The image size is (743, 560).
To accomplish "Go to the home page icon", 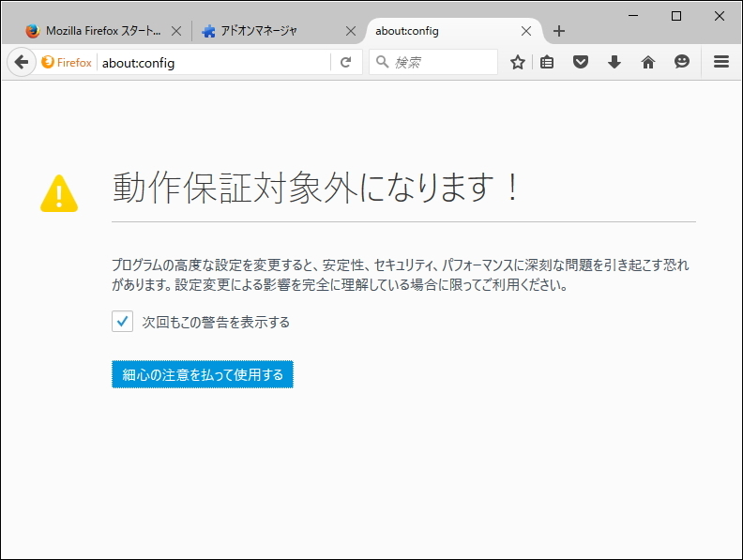I will (647, 62).
